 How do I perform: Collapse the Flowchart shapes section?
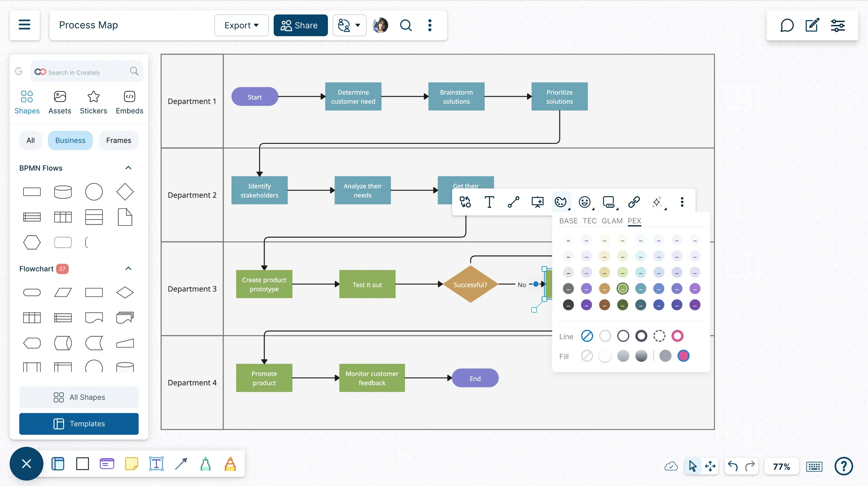[x=128, y=268]
